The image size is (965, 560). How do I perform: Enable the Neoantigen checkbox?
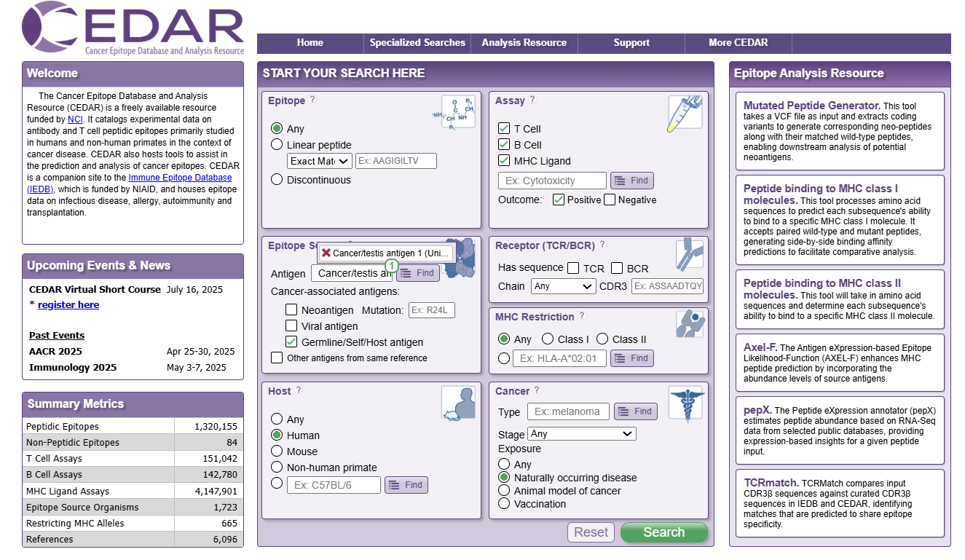tap(291, 310)
